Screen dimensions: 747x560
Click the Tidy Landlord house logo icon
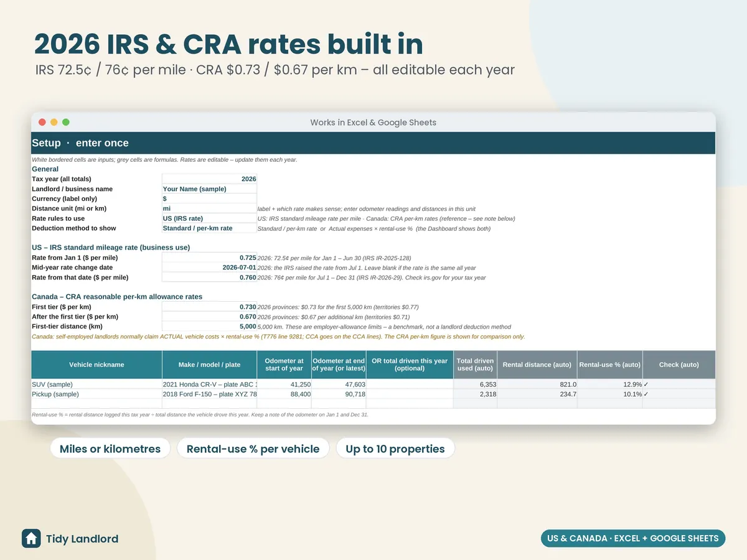pos(31,539)
